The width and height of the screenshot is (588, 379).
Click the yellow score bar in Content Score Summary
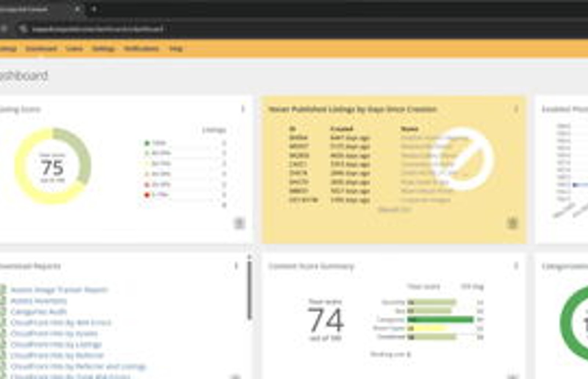coord(427,328)
